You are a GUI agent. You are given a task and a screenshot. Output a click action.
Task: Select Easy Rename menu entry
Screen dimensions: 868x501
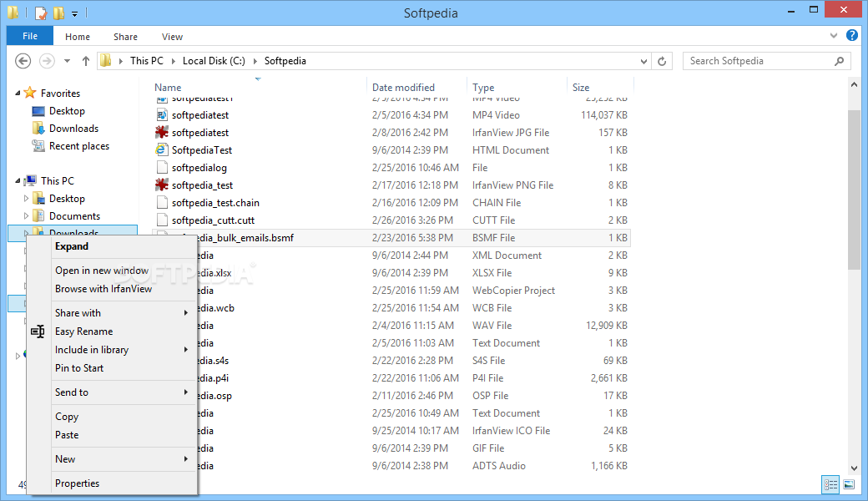tap(113, 331)
